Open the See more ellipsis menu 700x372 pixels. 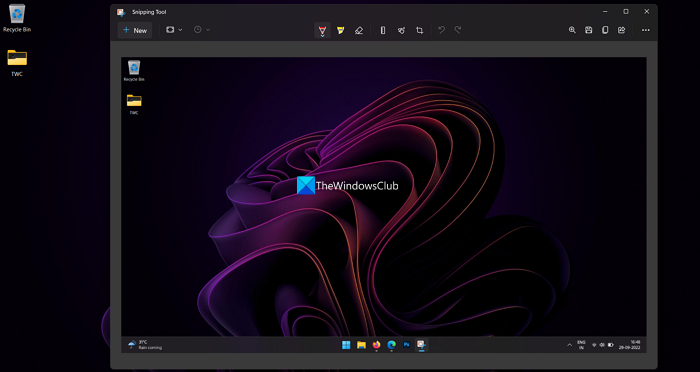click(x=646, y=30)
